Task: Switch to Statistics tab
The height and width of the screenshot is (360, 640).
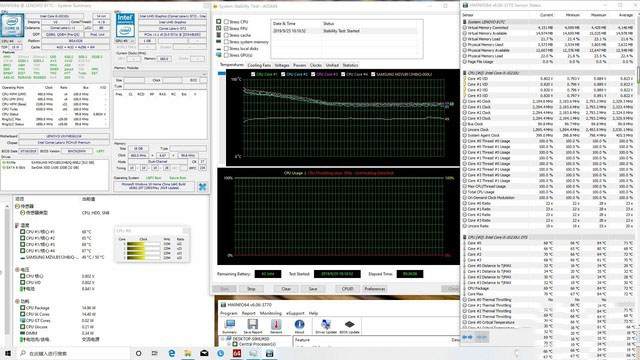Action: (350, 65)
